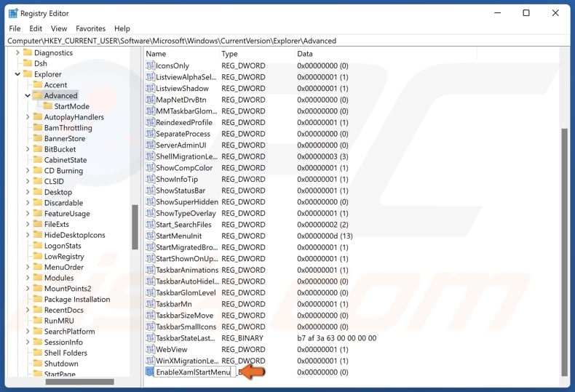Click the Advanced folder icon in tree
The height and width of the screenshot is (392, 575).
pos(38,95)
